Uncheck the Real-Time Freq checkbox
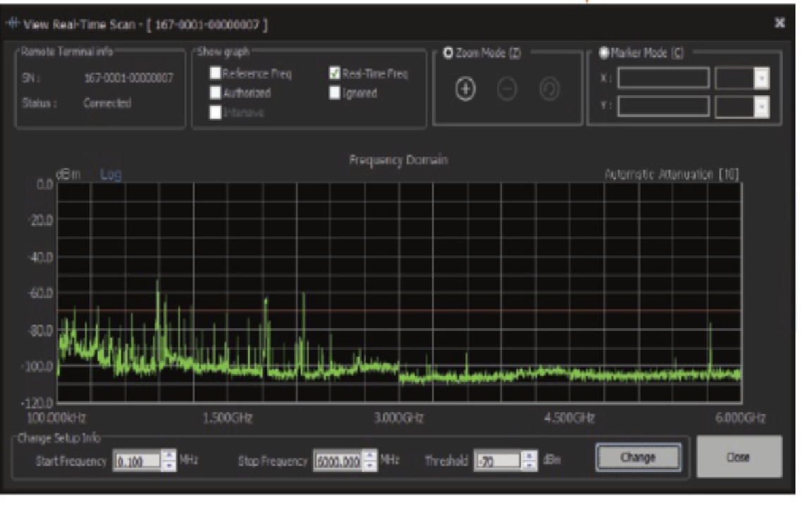Viewport: 812px width, 508px height. 336,73
